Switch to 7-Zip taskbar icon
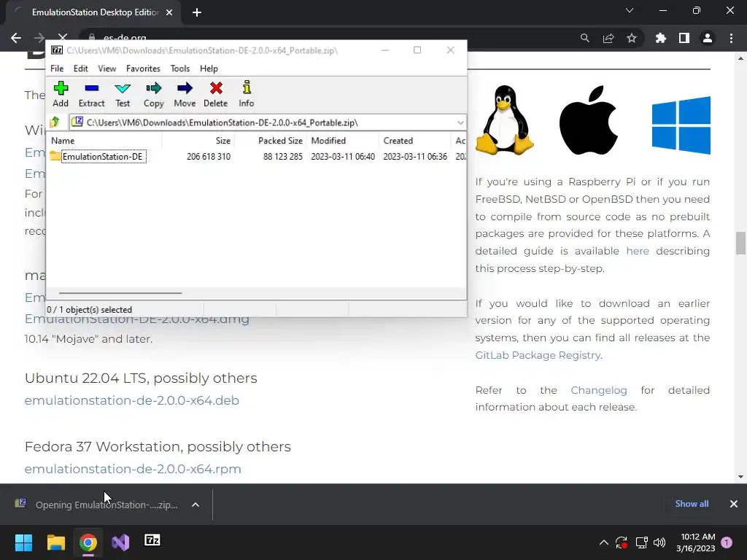The image size is (747, 560). tap(152, 540)
